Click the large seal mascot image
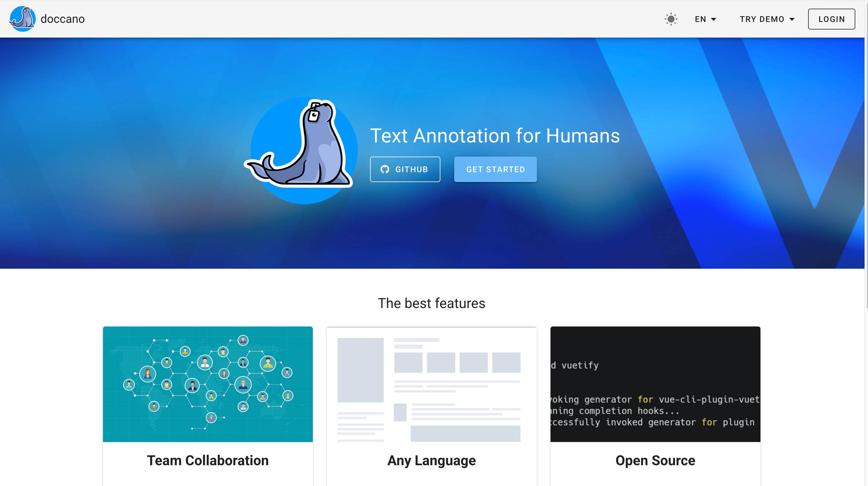This screenshot has height=486, width=868. coord(301,151)
